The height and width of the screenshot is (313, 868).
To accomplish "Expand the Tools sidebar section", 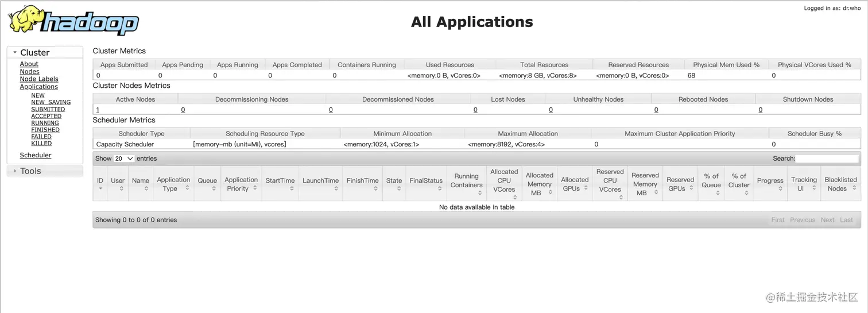I will 45,171.
